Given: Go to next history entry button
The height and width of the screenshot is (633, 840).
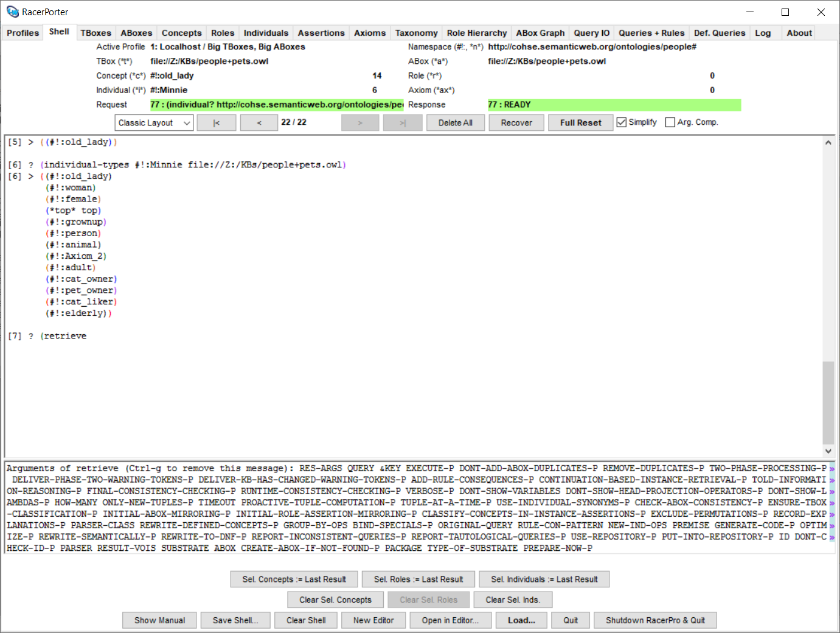Looking at the screenshot, I should 360,123.
